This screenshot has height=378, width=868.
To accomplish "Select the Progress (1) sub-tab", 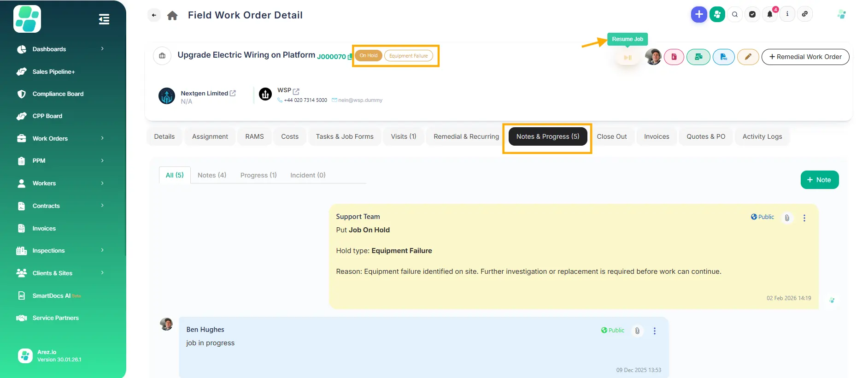I will point(258,175).
